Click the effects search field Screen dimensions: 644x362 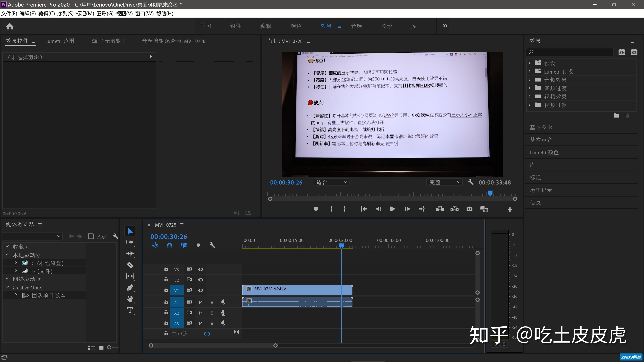pos(570,52)
